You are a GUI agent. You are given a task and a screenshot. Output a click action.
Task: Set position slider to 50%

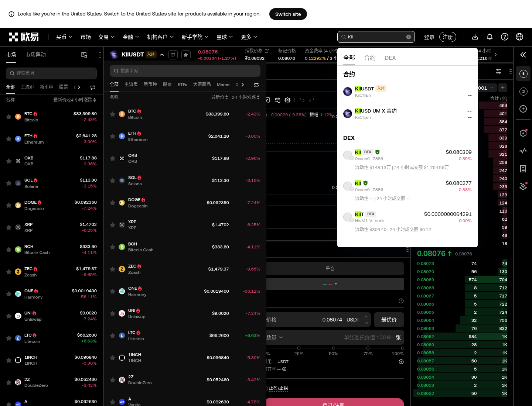(x=334, y=348)
